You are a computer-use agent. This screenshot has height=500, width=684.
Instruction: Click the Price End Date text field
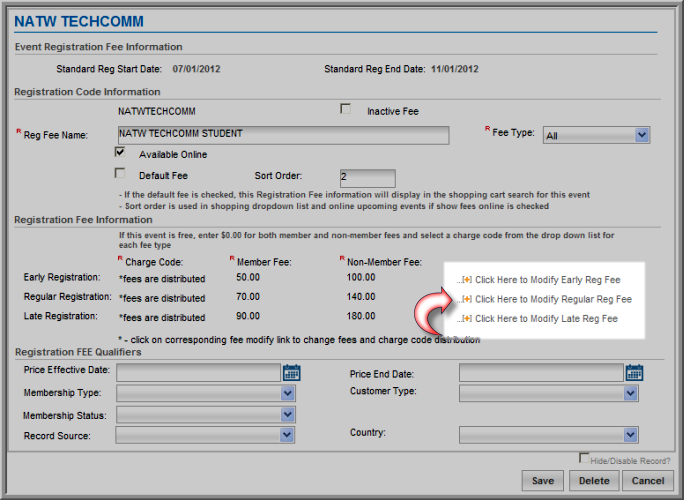[541, 373]
